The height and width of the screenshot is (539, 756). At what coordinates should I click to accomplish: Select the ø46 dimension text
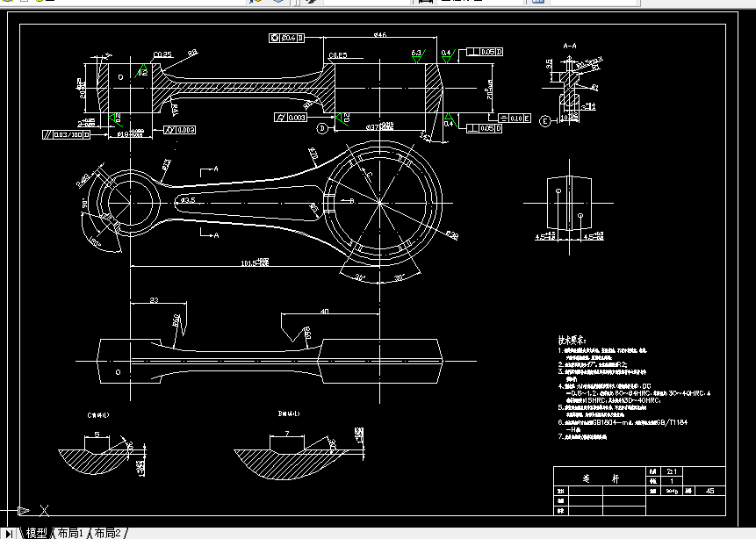[x=380, y=35]
